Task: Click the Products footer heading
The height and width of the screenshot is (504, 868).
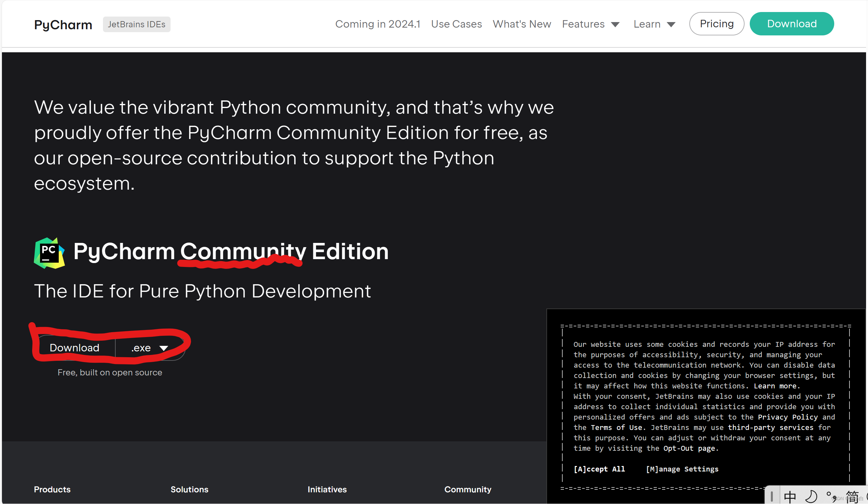Action: 52,489
